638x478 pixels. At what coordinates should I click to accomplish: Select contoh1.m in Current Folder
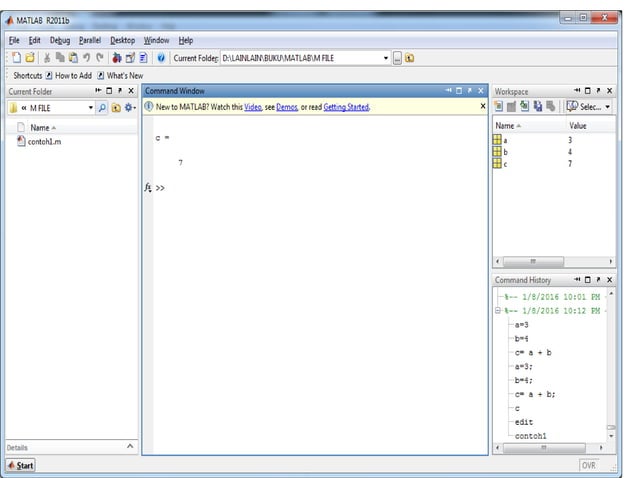click(x=45, y=142)
